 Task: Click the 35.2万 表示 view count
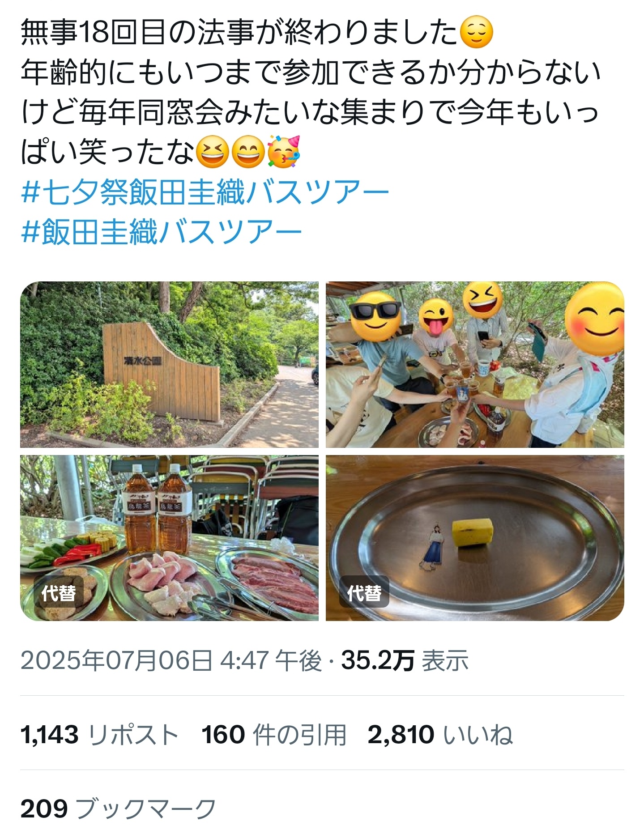pos(405,660)
